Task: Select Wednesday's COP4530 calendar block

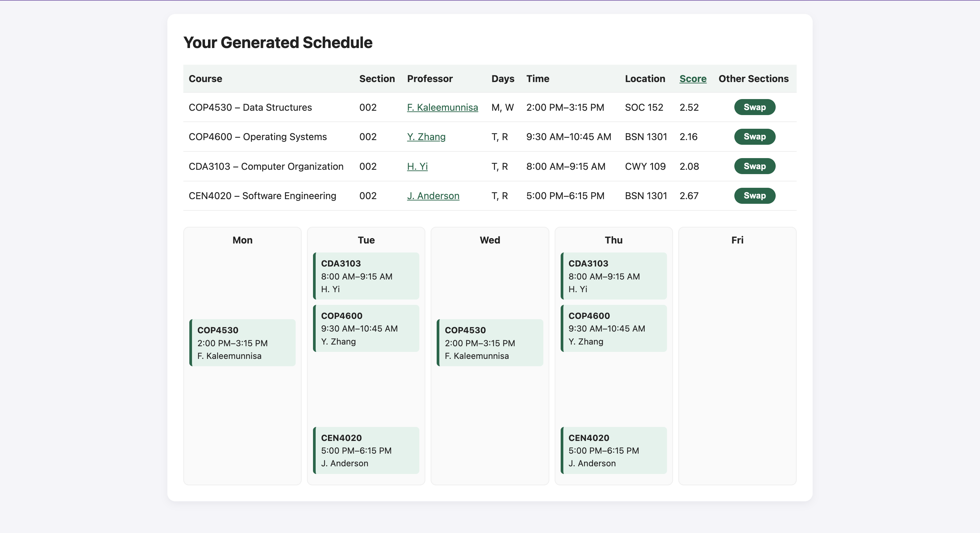Action: [x=490, y=343]
